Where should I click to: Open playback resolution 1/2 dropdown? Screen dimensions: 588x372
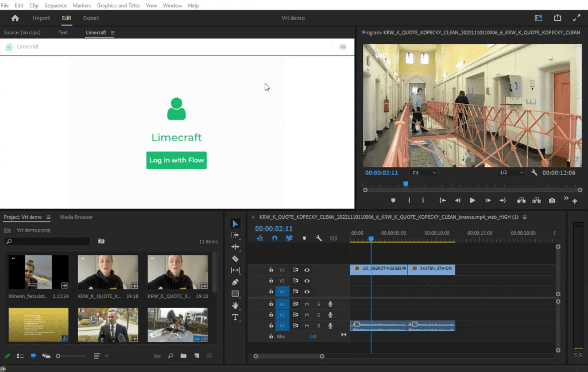(x=511, y=172)
